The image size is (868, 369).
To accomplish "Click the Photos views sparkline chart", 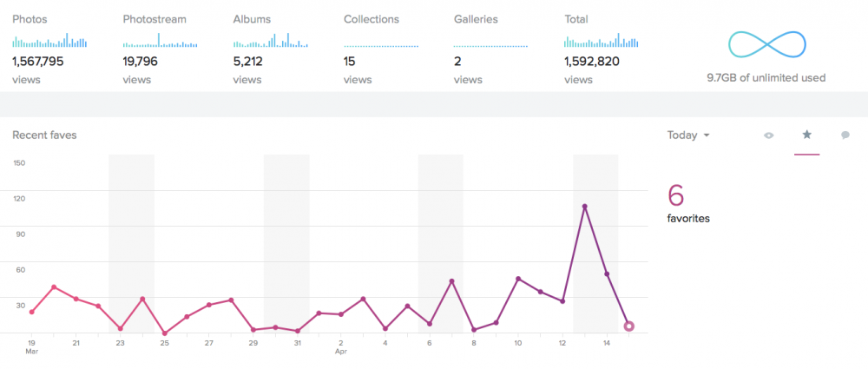I will tap(49, 41).
